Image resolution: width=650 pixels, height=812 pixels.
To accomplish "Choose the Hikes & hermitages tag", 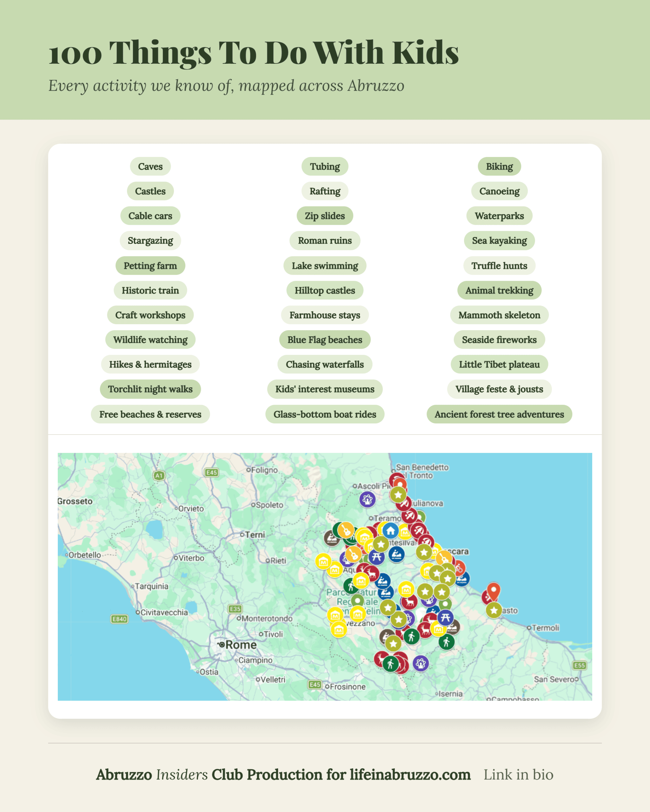I will [150, 364].
